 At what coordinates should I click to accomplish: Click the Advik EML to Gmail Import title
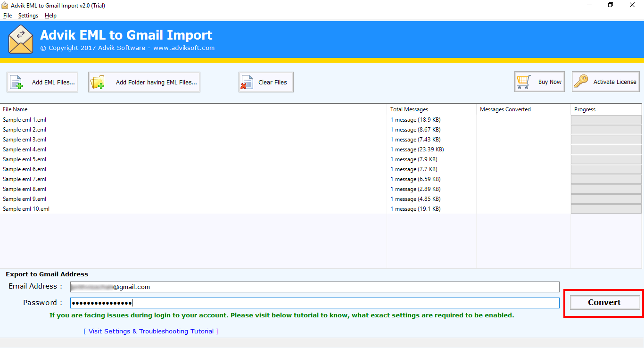(x=126, y=35)
